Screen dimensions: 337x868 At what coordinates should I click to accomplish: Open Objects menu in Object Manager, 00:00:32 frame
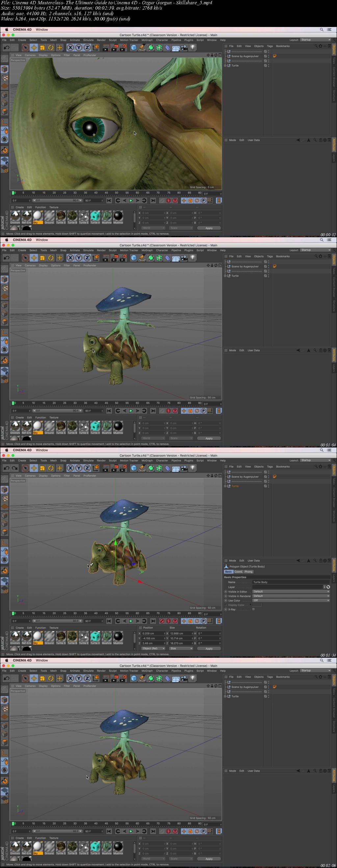tap(259, 46)
